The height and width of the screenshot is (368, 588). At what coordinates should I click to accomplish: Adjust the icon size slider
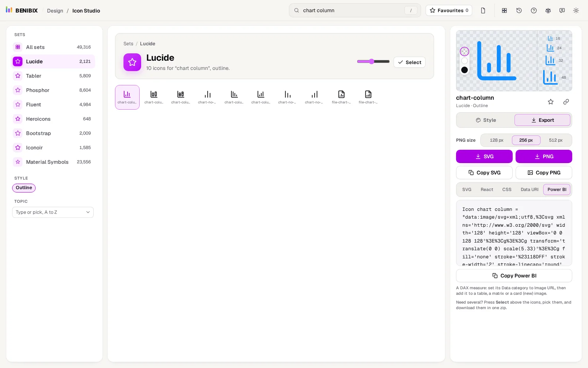373,61
